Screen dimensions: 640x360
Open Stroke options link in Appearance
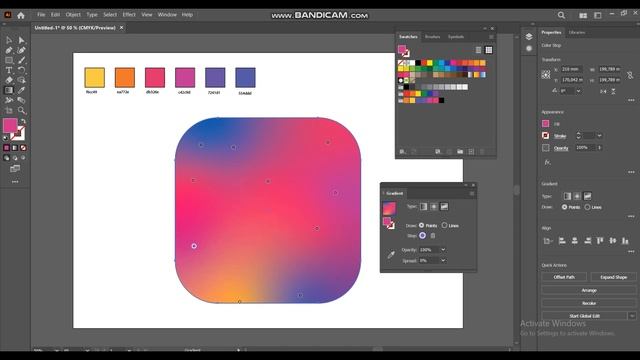coord(560,136)
